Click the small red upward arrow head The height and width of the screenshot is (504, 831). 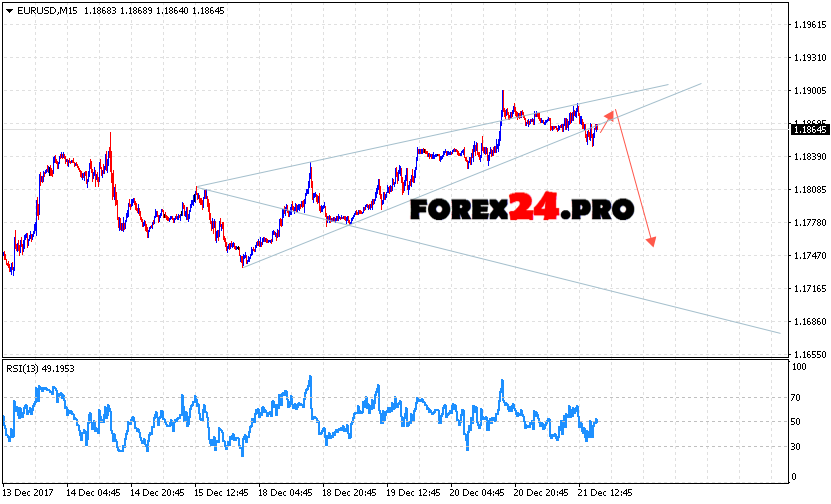pos(610,113)
